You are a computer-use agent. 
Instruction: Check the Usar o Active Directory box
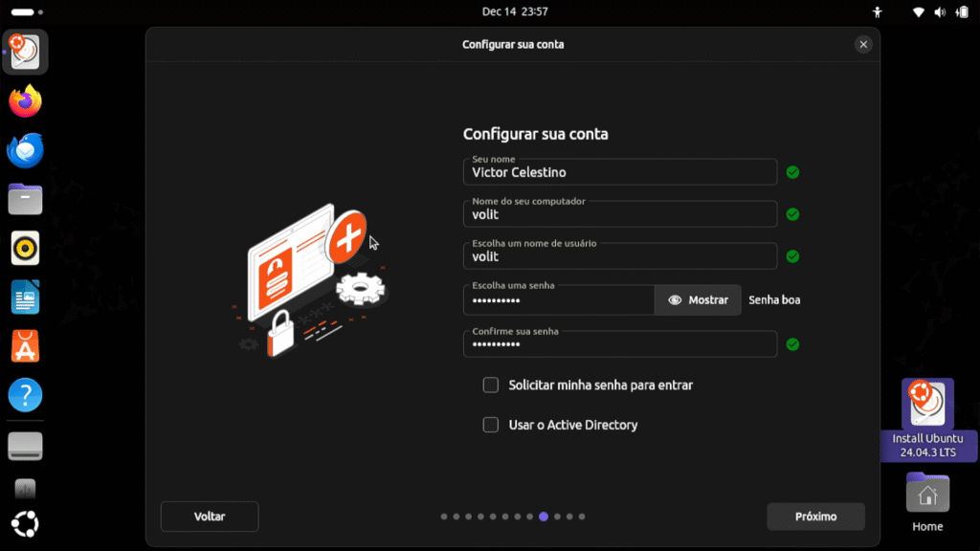click(x=491, y=425)
